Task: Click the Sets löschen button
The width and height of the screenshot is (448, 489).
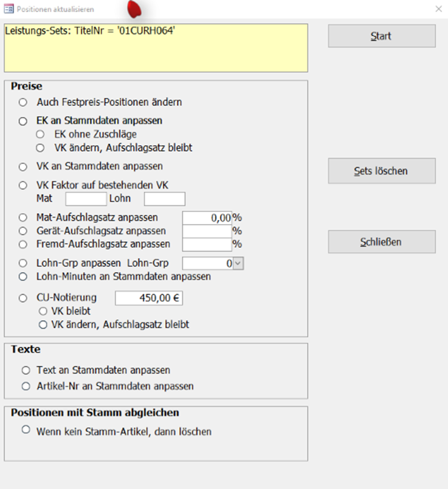Action: 381,171
